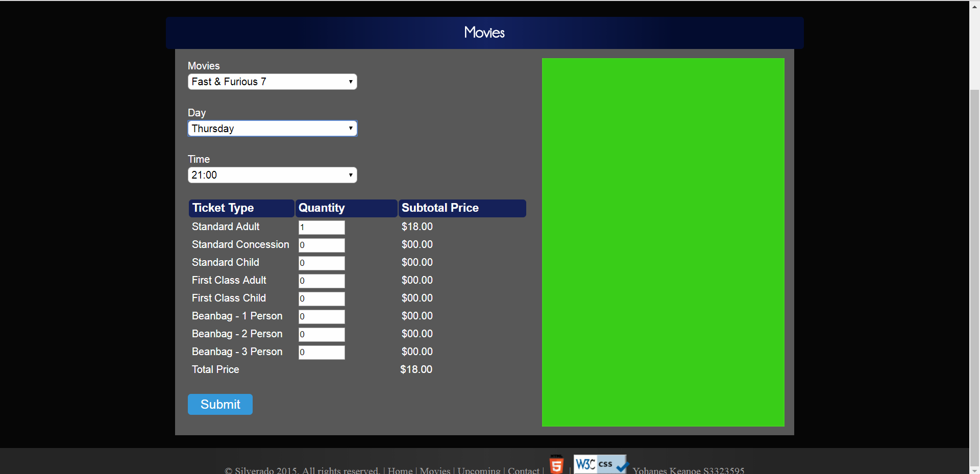The image size is (980, 474).
Task: Click the W3C CSS validation badge
Action: click(600, 464)
